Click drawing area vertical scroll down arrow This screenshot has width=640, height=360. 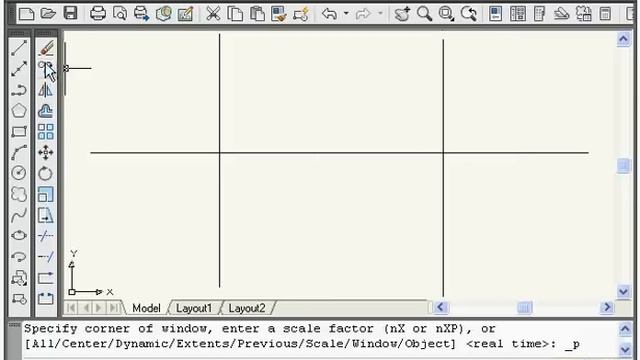click(x=623, y=291)
